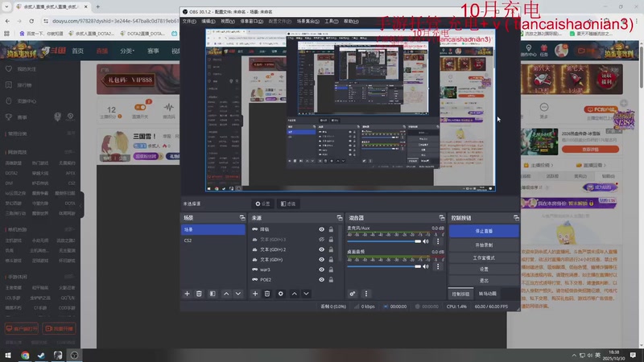644x362 pixels.
Task: Open advanced audio properties gears icon
Action: [x=353, y=294]
